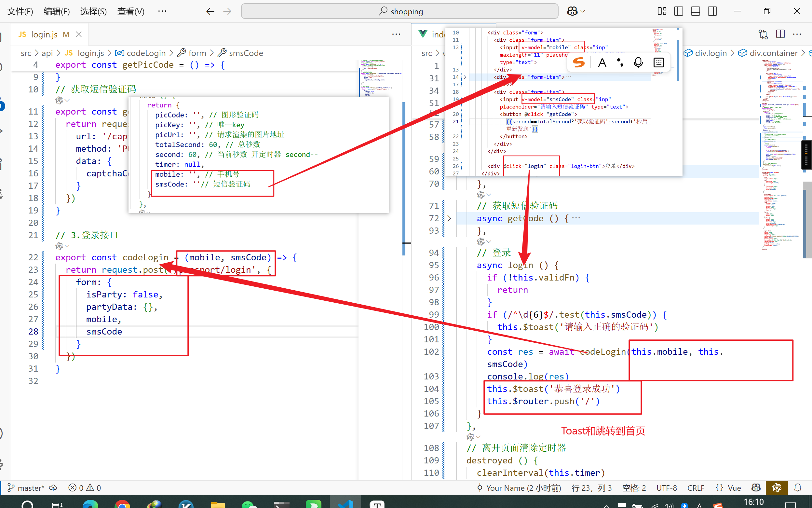812x508 pixels.
Task: Toggle the bottom panel visibility
Action: pyautogui.click(x=695, y=11)
